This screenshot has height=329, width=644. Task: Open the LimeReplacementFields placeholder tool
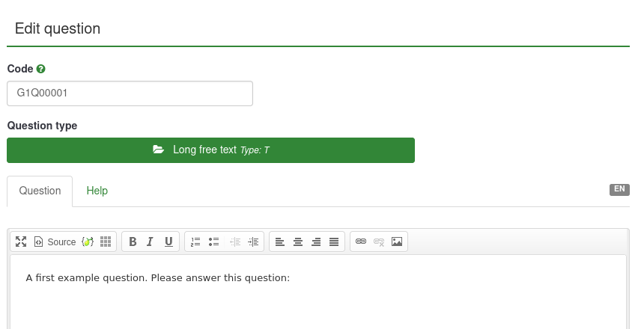(x=88, y=242)
